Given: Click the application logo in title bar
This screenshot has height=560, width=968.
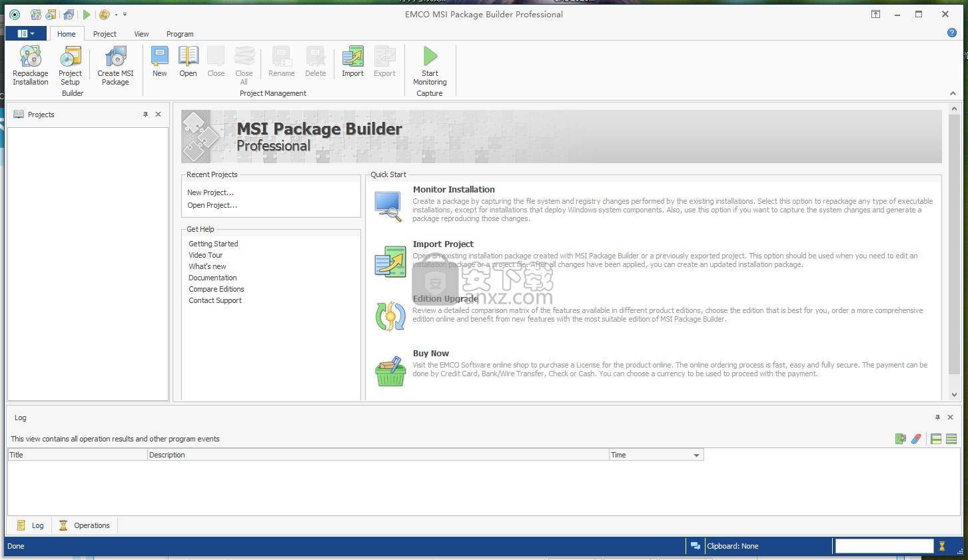Looking at the screenshot, I should 15,14.
